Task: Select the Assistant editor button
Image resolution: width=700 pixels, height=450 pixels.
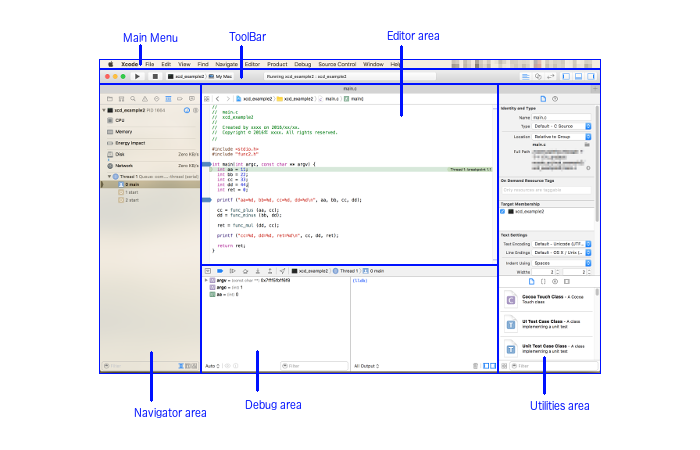Action: click(x=538, y=76)
